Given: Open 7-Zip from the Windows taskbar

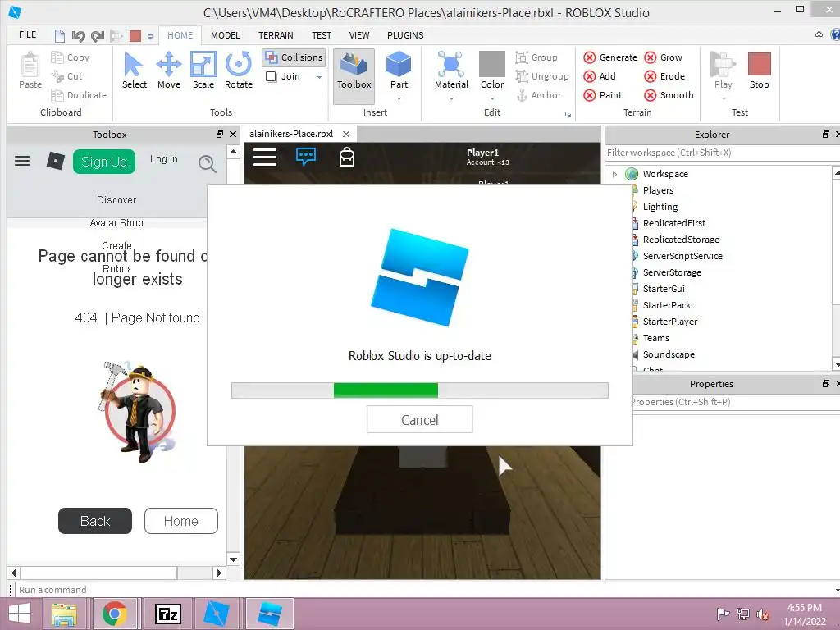Looking at the screenshot, I should click(167, 614).
